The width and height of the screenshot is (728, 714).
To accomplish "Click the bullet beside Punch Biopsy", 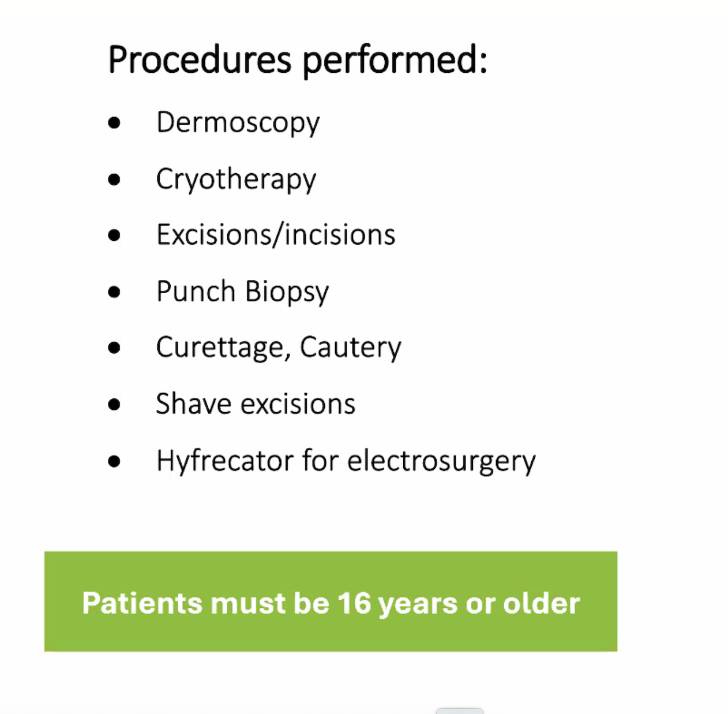I will point(114,291).
